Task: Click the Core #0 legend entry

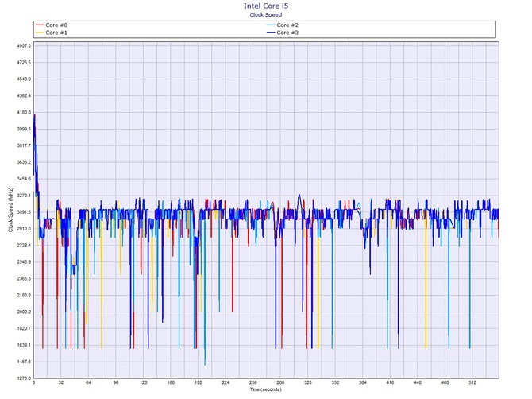Action: (52, 25)
